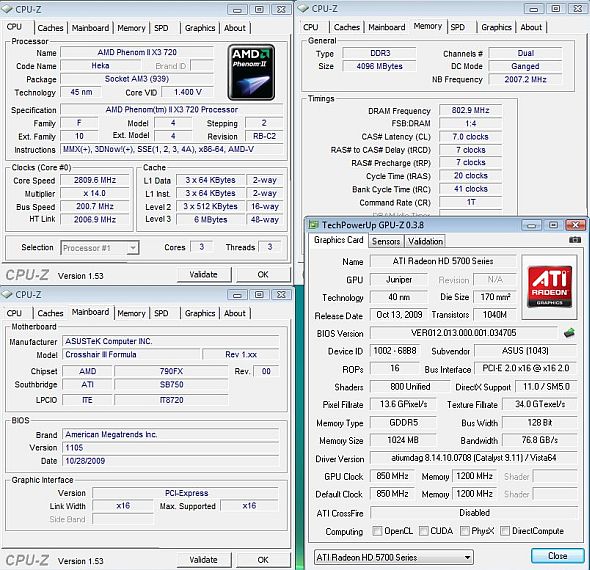Open SPD tab in top-right Memory CPU-Z window
The image size is (590, 570).
[x=458, y=27]
